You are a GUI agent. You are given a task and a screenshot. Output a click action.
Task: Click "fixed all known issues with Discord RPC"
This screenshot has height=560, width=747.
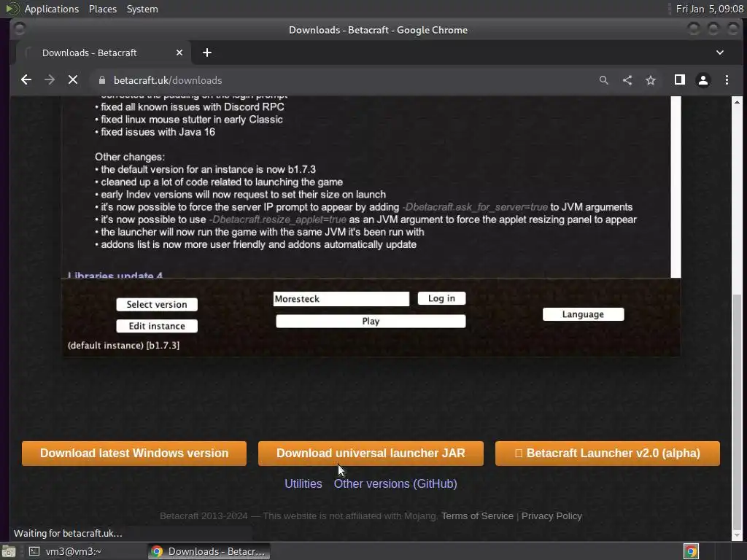(193, 106)
